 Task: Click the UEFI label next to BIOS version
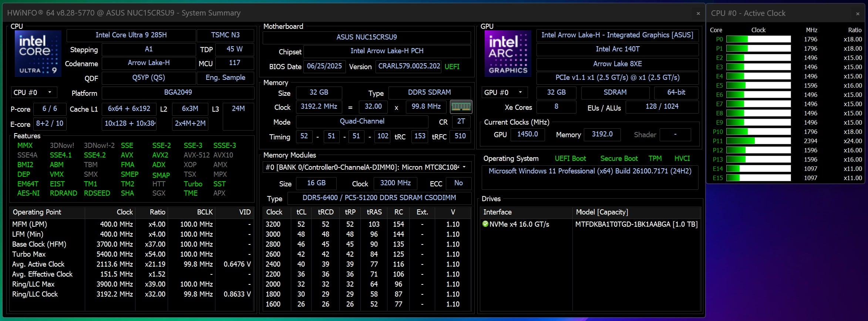click(x=452, y=67)
